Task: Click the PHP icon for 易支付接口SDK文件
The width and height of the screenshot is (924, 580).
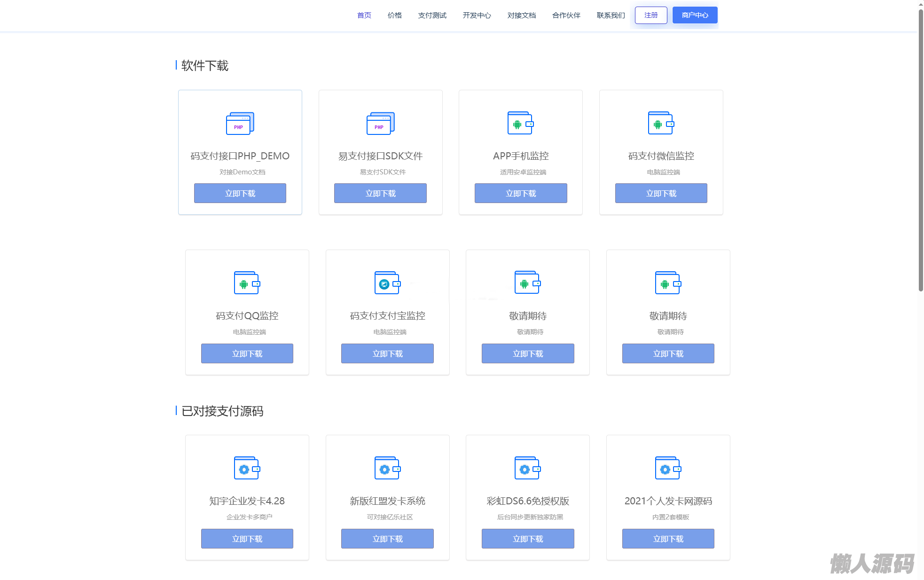Action: (380, 123)
